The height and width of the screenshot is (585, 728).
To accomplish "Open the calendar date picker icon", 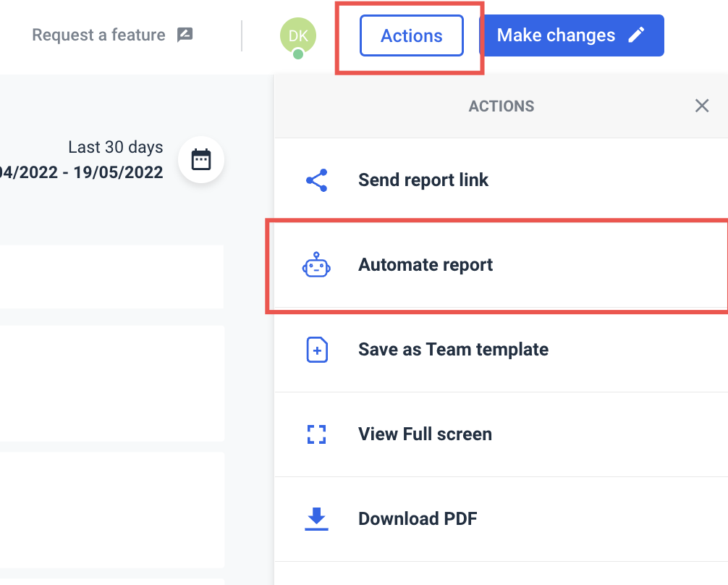I will click(200, 159).
